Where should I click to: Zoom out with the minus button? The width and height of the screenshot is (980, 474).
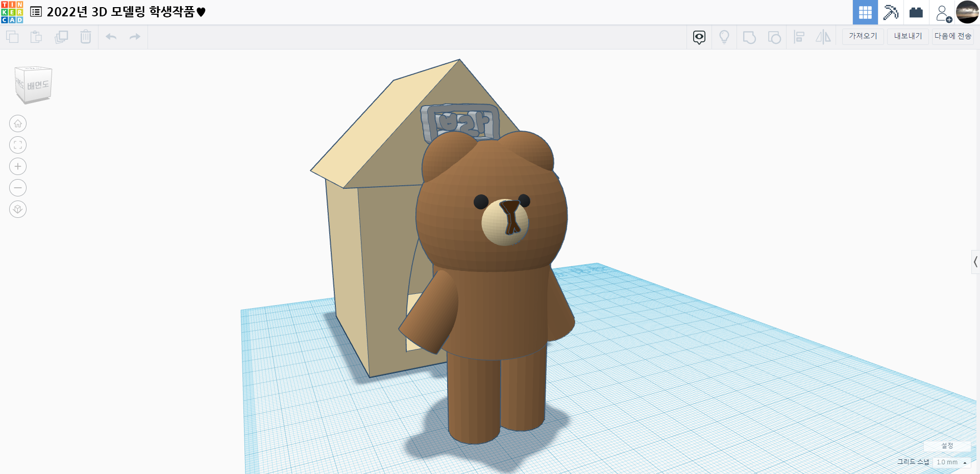click(x=18, y=188)
